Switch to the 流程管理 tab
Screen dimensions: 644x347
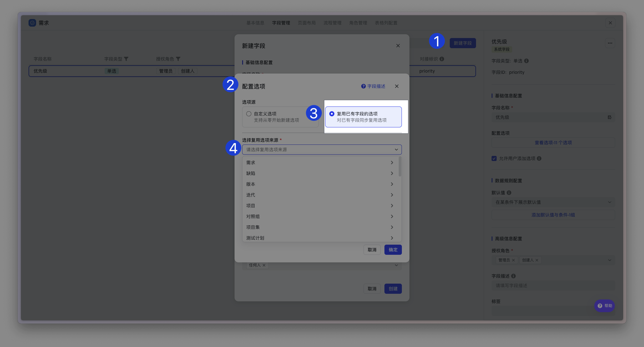point(332,23)
